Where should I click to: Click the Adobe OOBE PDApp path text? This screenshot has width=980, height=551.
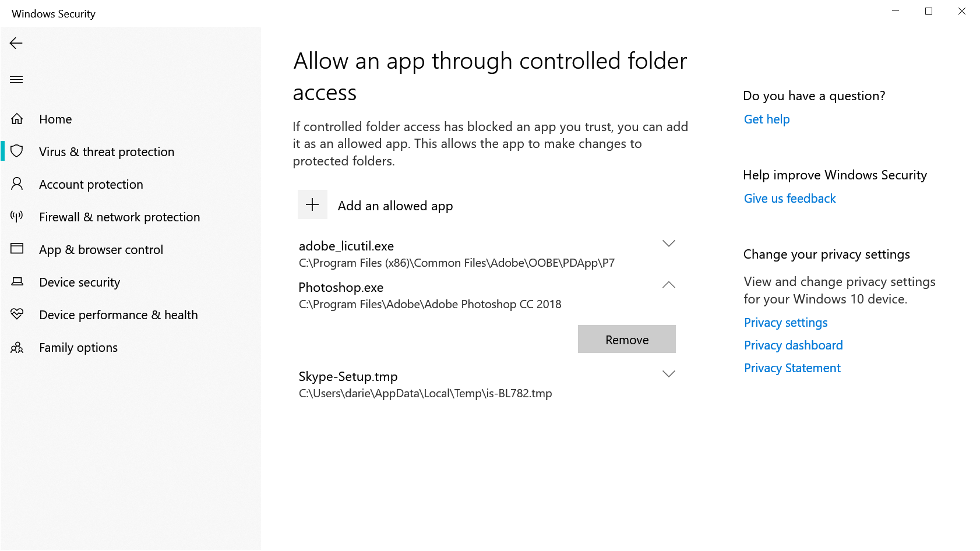(457, 263)
